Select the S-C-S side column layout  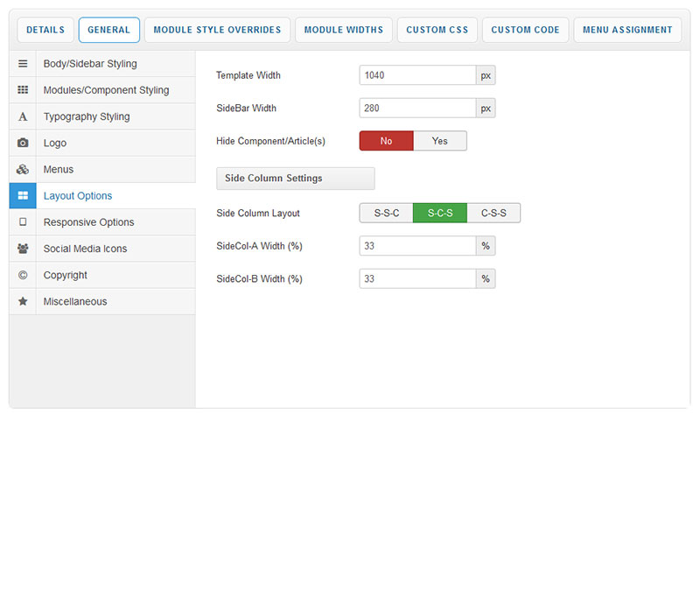(x=439, y=213)
